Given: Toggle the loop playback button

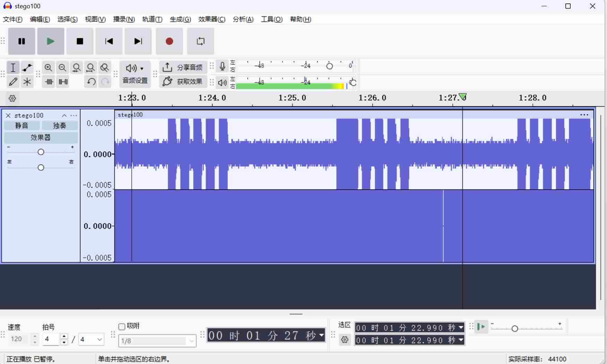Looking at the screenshot, I should tap(200, 42).
